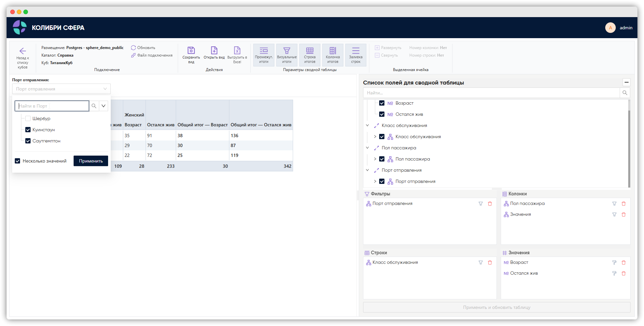The image size is (644, 326).
Task: Expand the Порт отправления hierarchy item
Action: pos(375,181)
